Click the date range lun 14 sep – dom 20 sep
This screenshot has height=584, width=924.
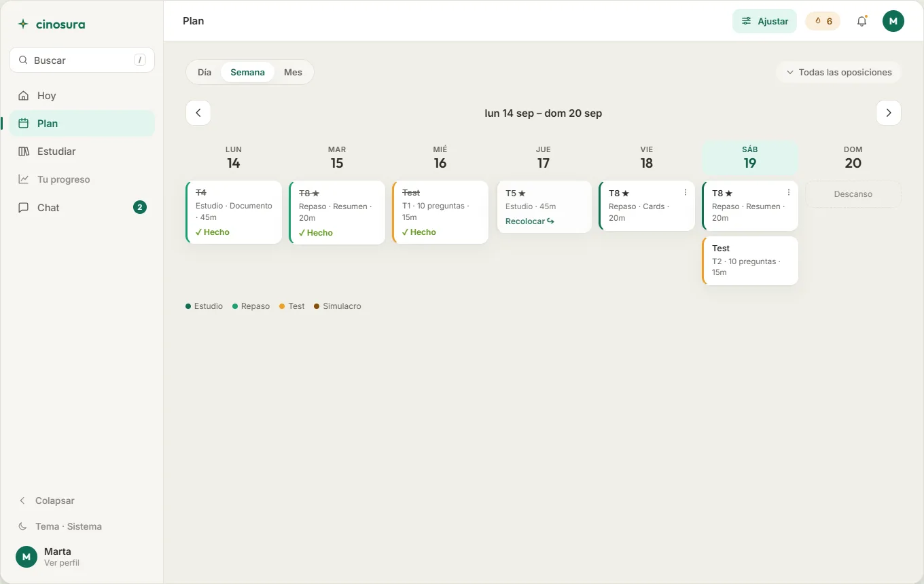tap(544, 113)
